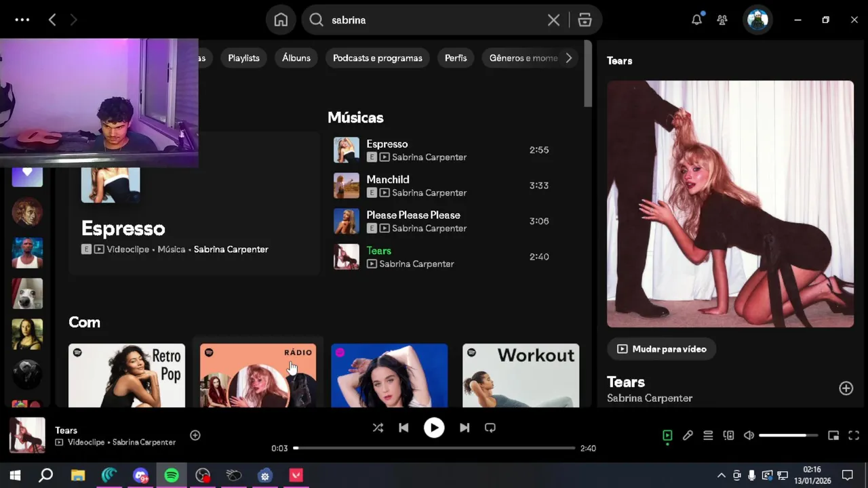Open the Tears title in side panel
Viewport: 868px width, 488px height.
(626, 382)
